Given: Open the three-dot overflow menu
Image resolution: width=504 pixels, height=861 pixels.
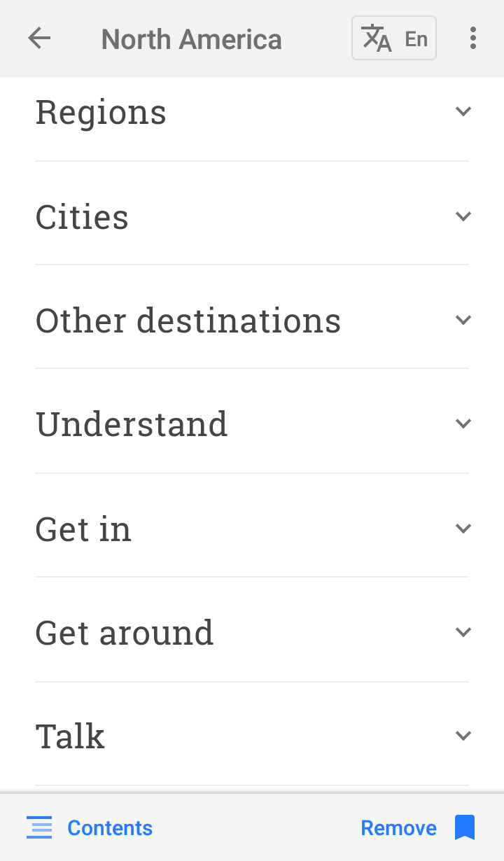Looking at the screenshot, I should click(473, 38).
